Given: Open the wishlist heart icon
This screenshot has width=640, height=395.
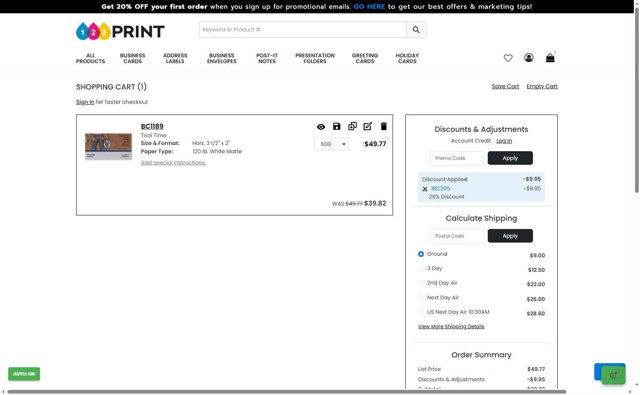Looking at the screenshot, I should click(508, 58).
